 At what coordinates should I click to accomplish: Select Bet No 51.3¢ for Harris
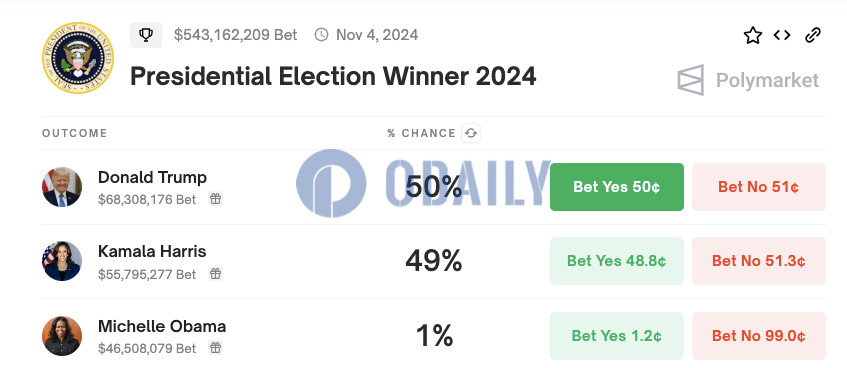(x=758, y=261)
